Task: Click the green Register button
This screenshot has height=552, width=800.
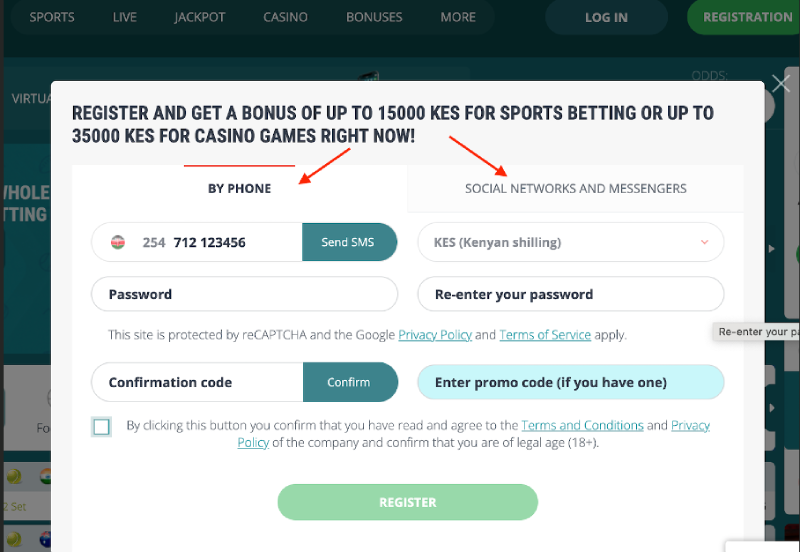Action: coord(408,503)
